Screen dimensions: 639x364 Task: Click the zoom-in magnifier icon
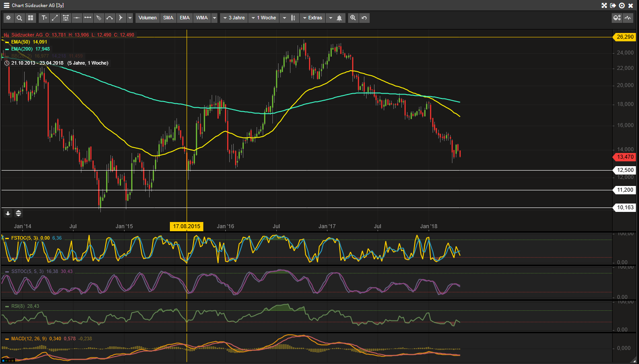pyautogui.click(x=353, y=18)
